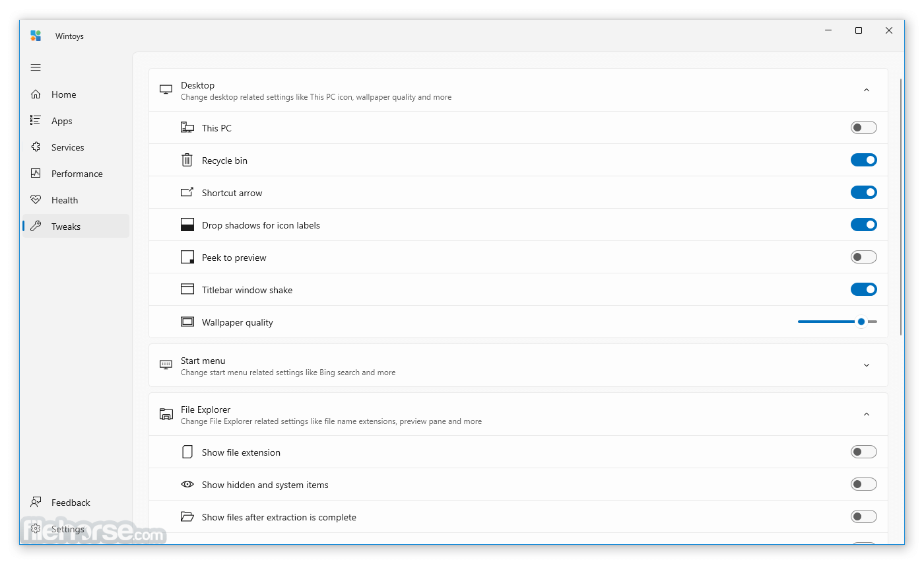The image size is (924, 564).
Task: Click the "File Explorer" section heading
Action: click(205, 409)
